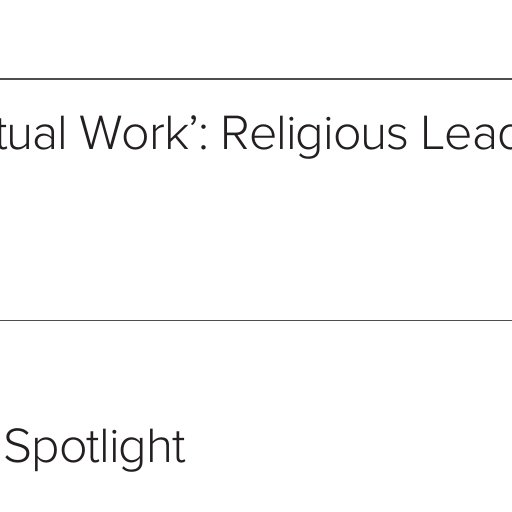Click the cut-off word 'Lead' at the headline end
The width and height of the screenshot is (512, 512).
(467, 133)
